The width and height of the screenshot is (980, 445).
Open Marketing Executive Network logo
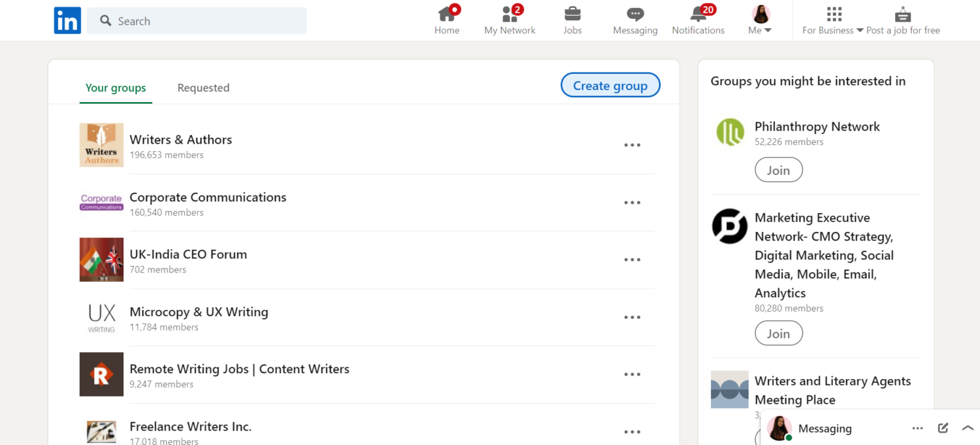pyautogui.click(x=730, y=226)
